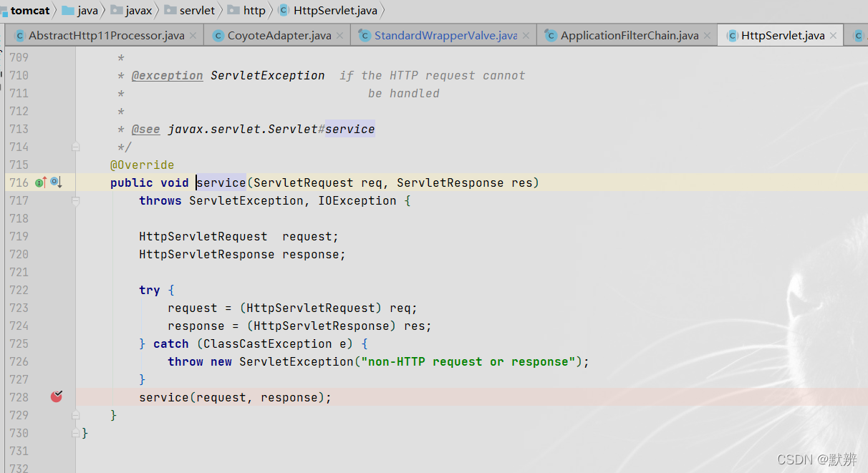
Task: Click the folder icon beside http breadcrumb
Action: point(233,10)
